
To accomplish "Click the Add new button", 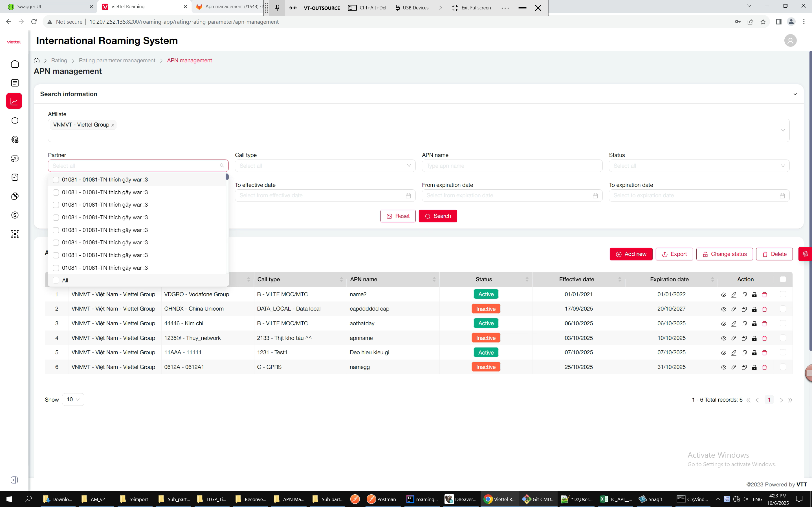I will pyautogui.click(x=631, y=254).
